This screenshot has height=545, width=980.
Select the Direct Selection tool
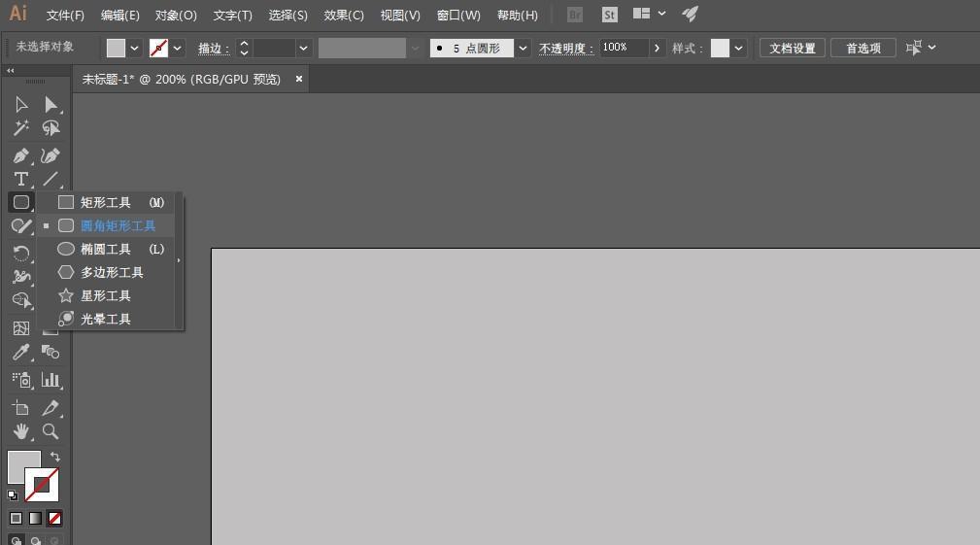51,105
